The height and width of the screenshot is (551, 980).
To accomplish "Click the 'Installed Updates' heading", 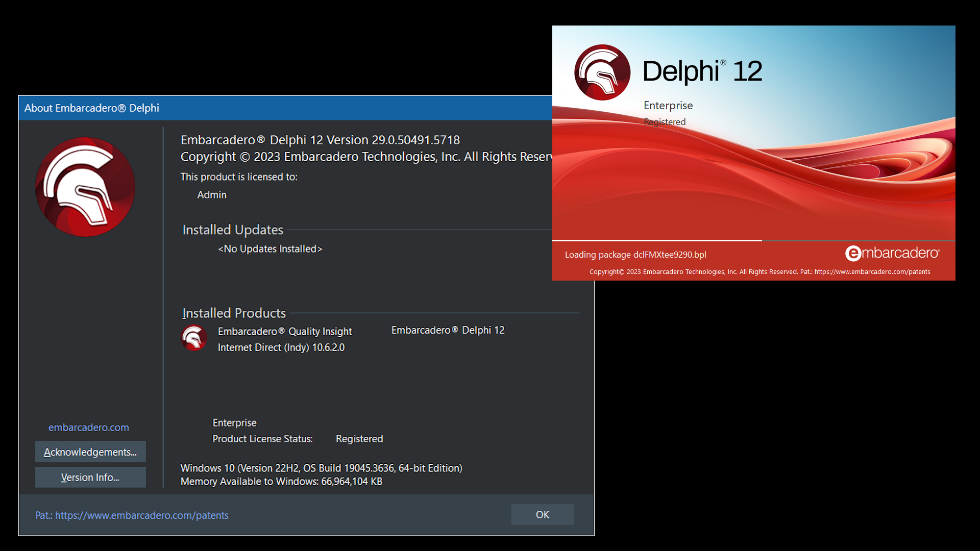I will click(233, 230).
